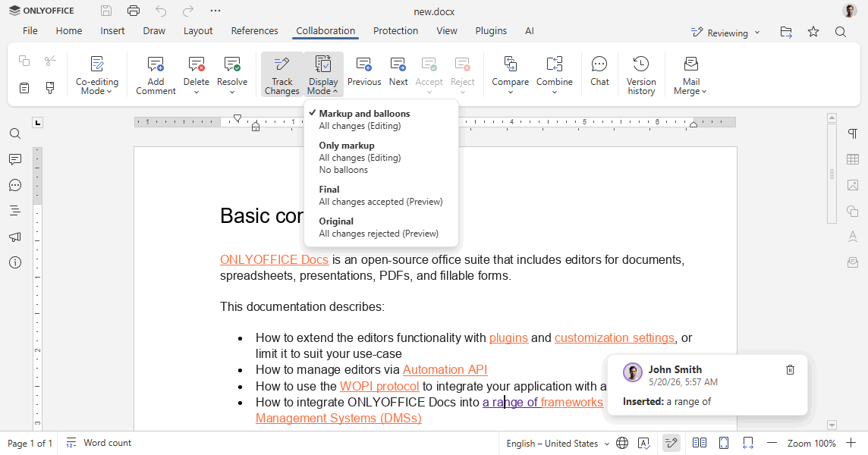Go to Previous change

tap(363, 72)
